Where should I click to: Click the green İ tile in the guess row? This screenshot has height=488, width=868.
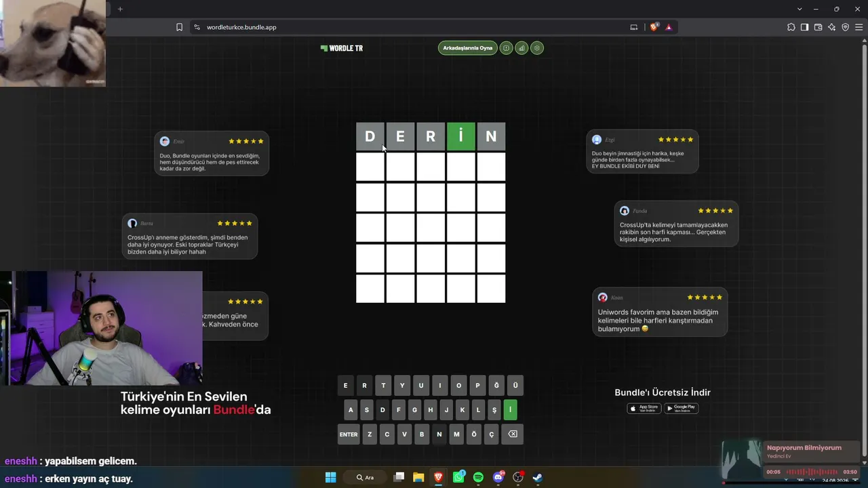pos(461,136)
